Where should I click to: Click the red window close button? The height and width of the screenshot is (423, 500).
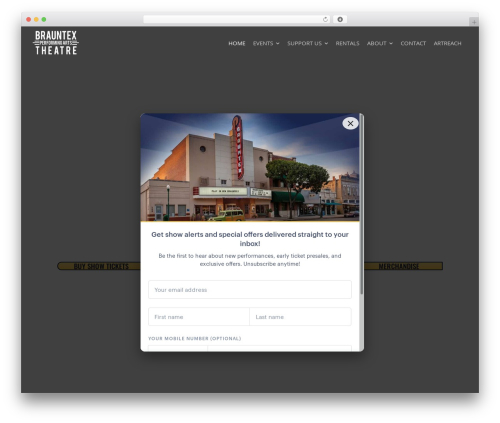coord(29,19)
